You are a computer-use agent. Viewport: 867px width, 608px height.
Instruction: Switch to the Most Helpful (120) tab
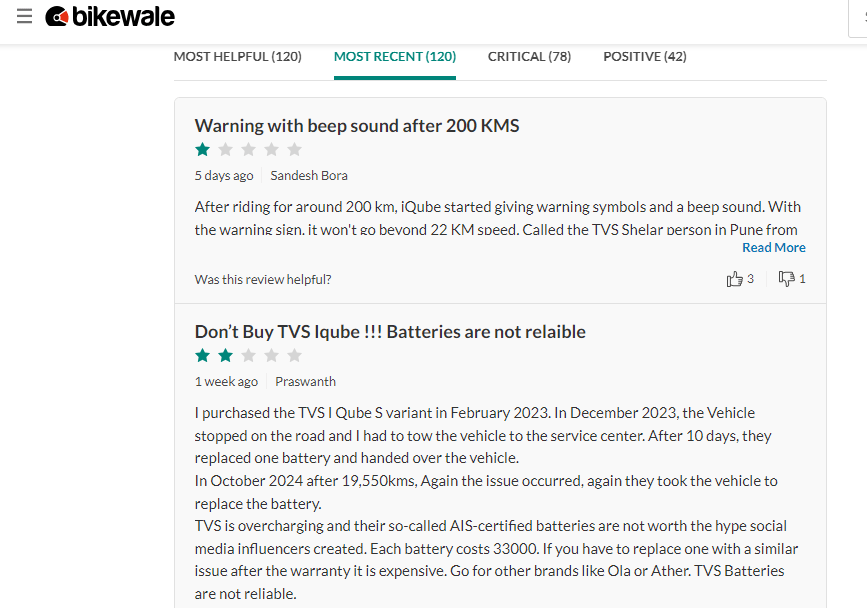pos(237,57)
